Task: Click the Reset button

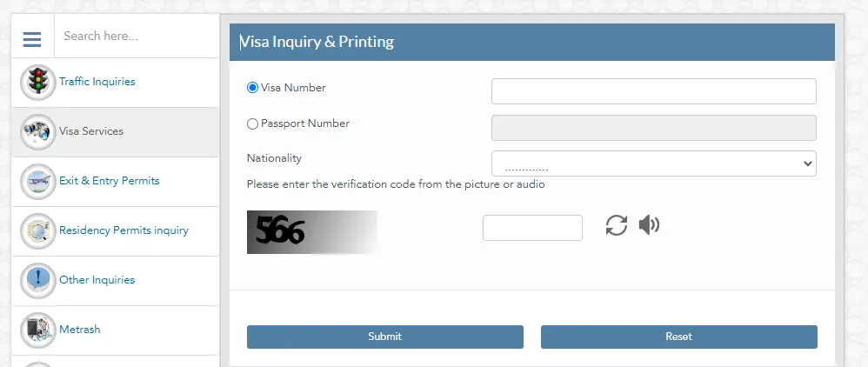Action: 678,337
